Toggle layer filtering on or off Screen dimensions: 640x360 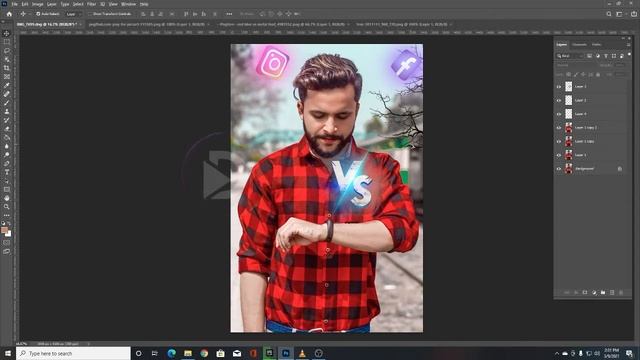tap(629, 54)
